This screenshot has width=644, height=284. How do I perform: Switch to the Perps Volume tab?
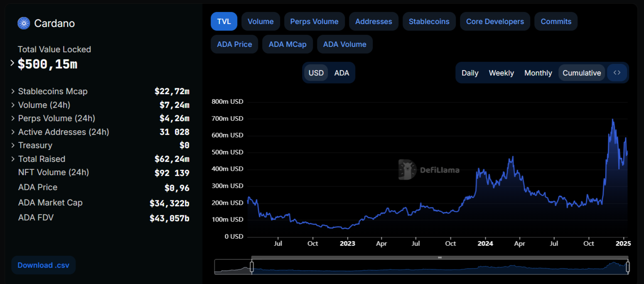[x=314, y=22]
